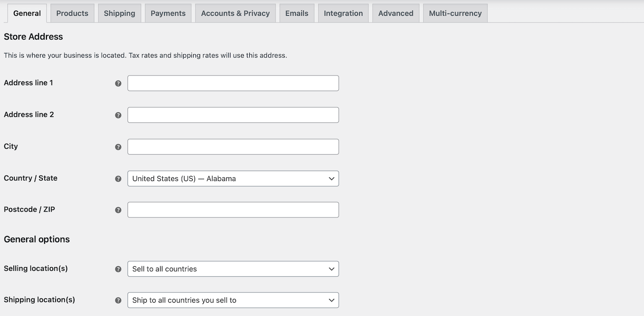
Task: Open the Accounts & Privacy tab
Action: [235, 13]
